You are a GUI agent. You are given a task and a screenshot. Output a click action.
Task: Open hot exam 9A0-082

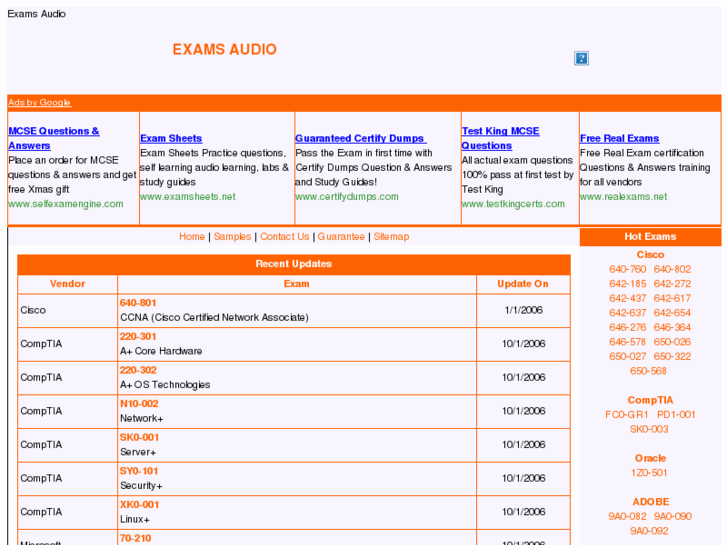click(627, 517)
